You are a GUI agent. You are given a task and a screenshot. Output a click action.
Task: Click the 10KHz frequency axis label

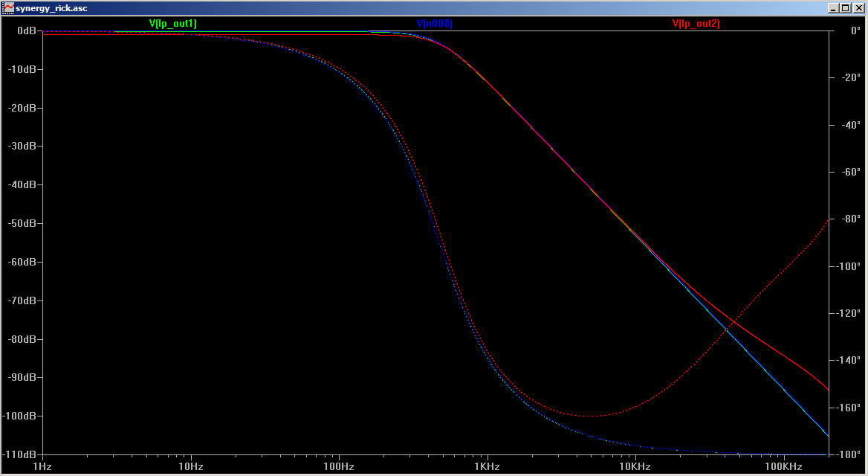coord(635,466)
